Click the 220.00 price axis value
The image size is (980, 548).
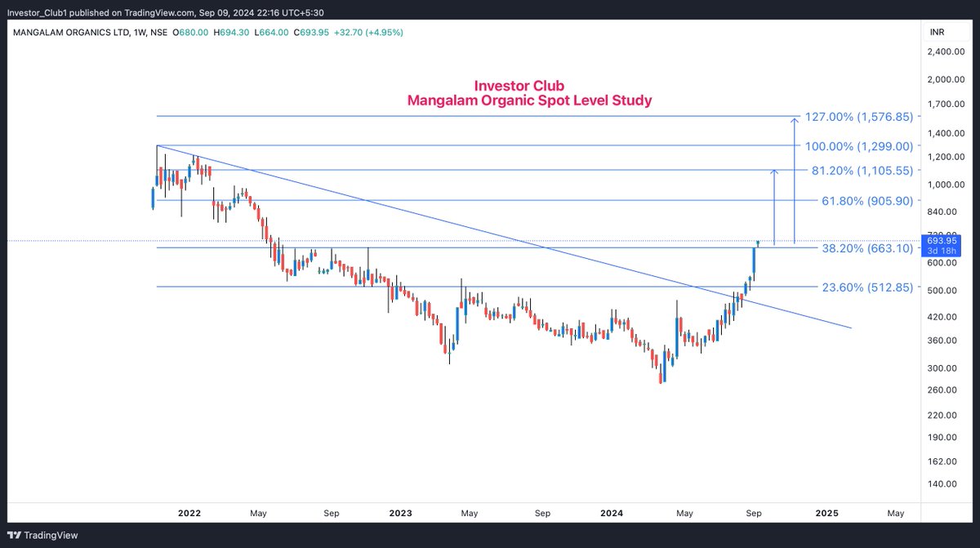(943, 416)
